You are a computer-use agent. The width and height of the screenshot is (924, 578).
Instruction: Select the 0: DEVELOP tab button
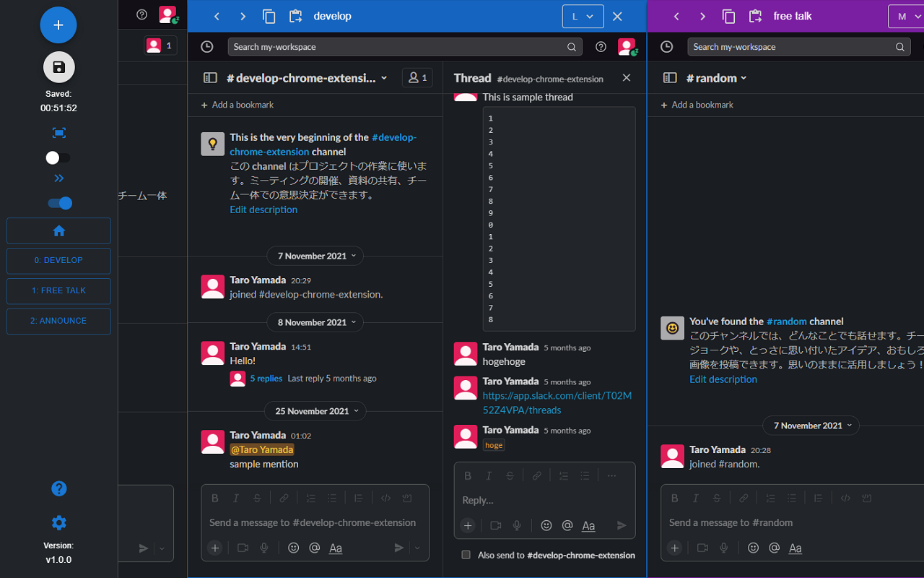pos(59,261)
